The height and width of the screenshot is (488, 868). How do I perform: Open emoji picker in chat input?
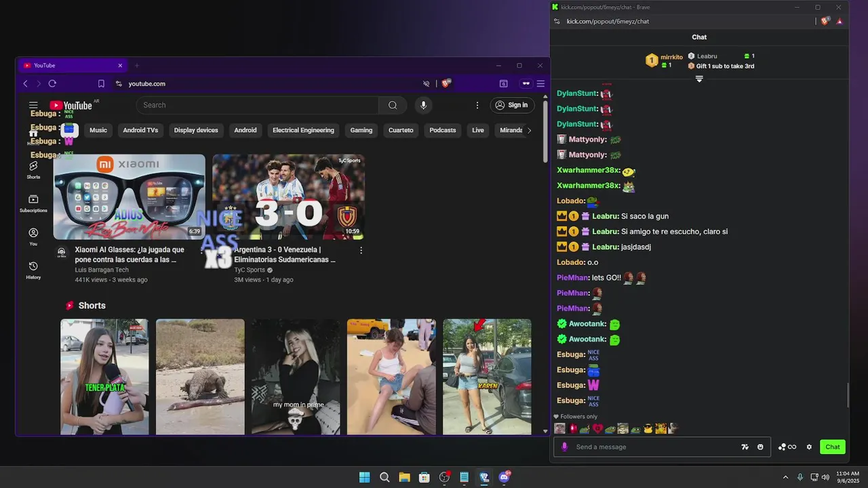click(760, 447)
